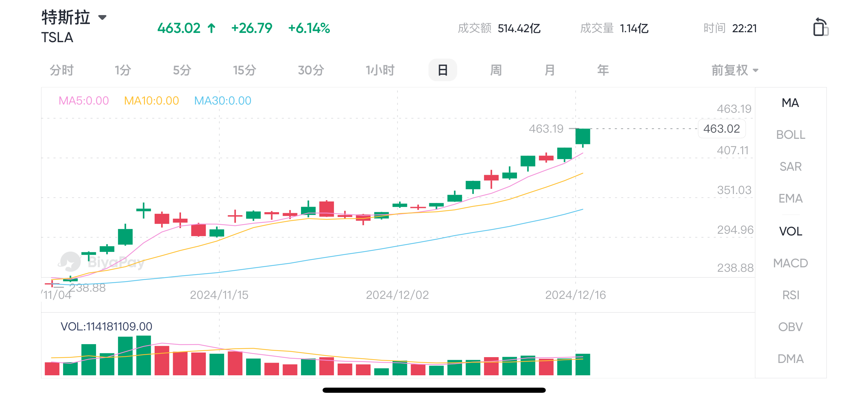Viewport: 868px width, 401px height.
Task: Tap the VOL:114181109.00 volume label
Action: [x=106, y=327]
